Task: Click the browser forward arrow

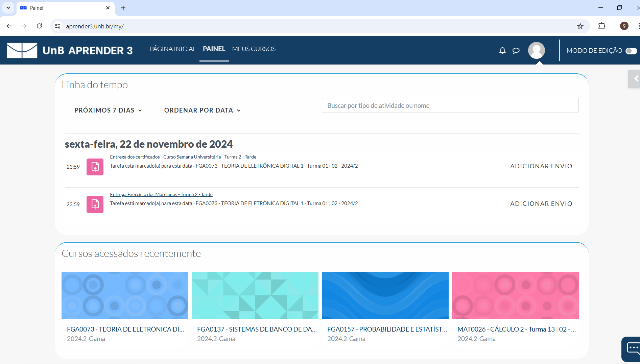Action: 24,26
